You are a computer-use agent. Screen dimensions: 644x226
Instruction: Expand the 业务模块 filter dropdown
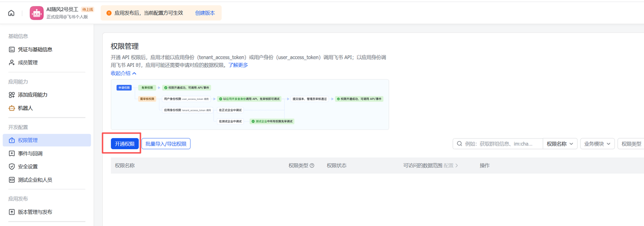pyautogui.click(x=597, y=144)
